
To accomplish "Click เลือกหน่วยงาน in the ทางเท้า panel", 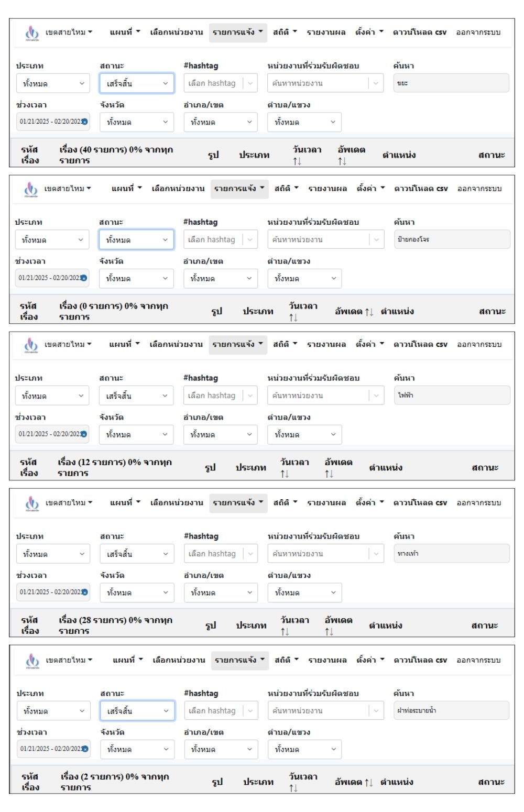I will pos(177,503).
